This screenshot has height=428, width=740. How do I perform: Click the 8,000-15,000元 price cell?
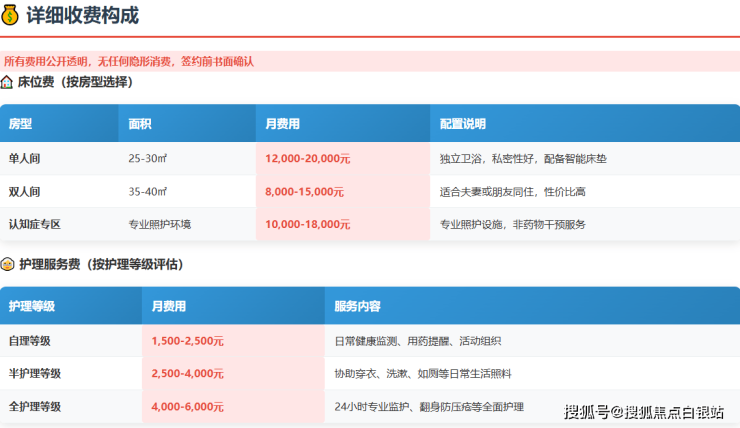(305, 192)
